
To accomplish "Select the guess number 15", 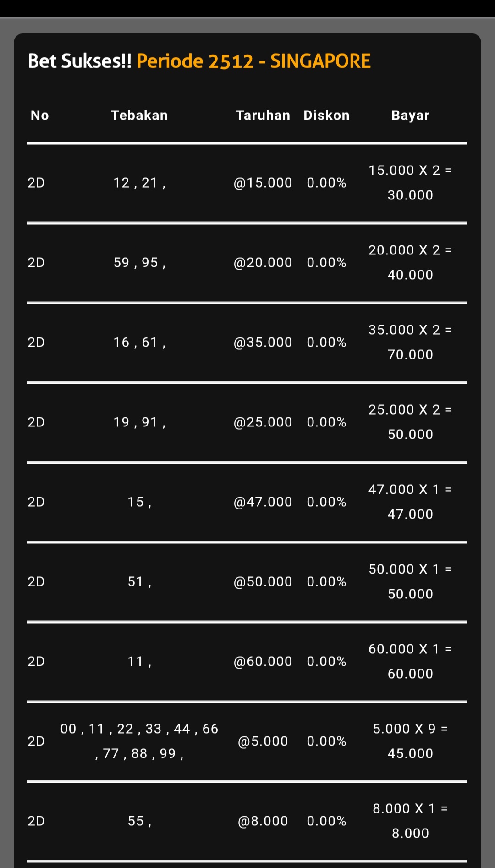I will [x=139, y=502].
